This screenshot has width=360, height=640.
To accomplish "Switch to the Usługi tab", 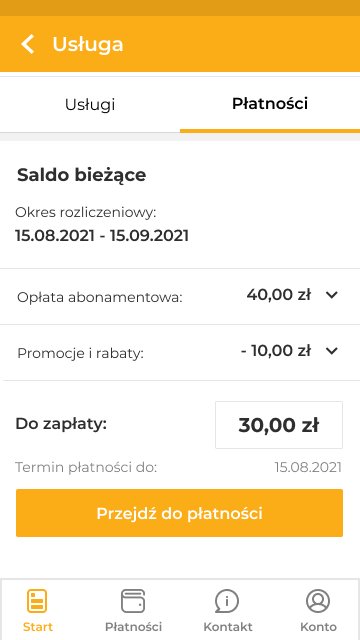I will point(90,104).
